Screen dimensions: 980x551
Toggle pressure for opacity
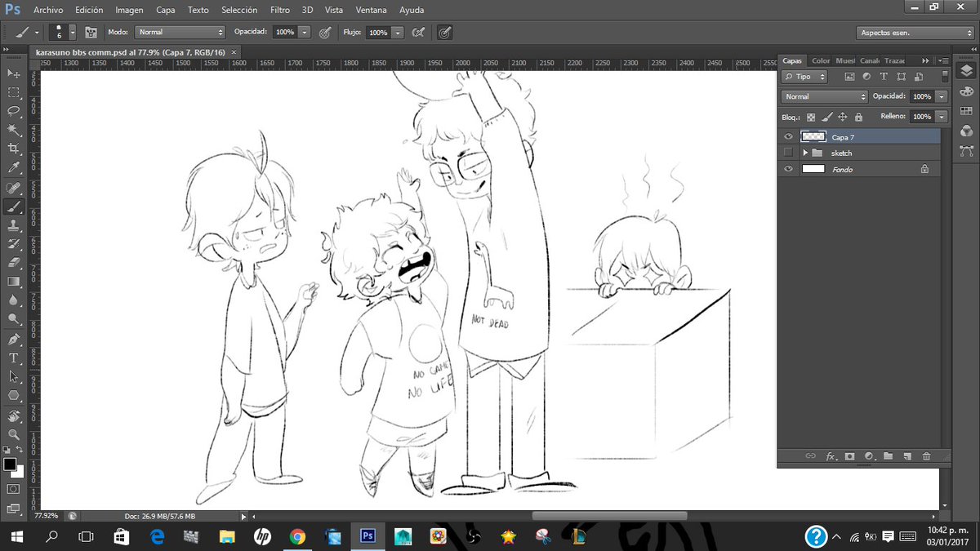[x=324, y=33]
